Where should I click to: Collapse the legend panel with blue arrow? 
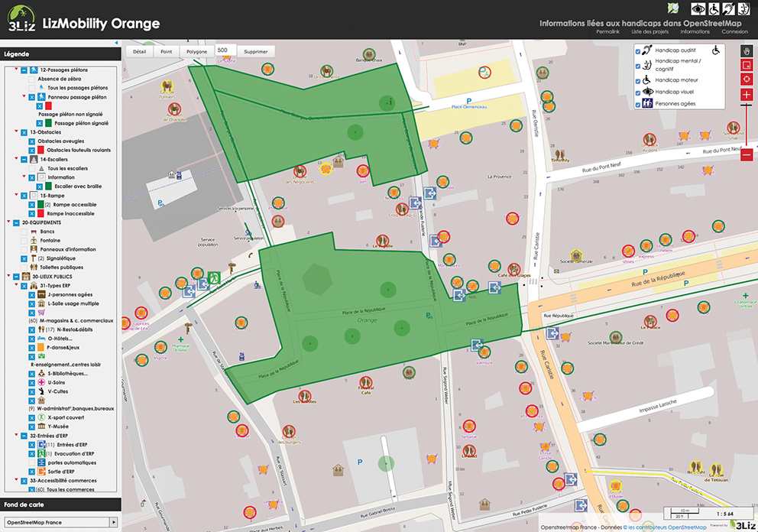(x=116, y=43)
